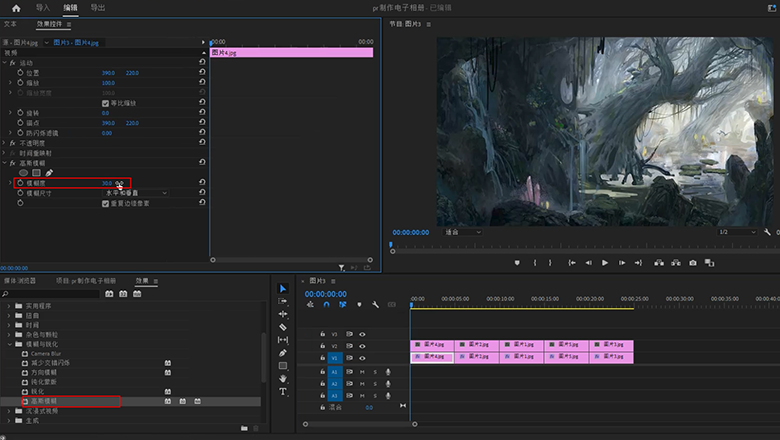Image resolution: width=780 pixels, height=440 pixels.
Task: Select the Track Select Forward tool
Action: tap(283, 301)
